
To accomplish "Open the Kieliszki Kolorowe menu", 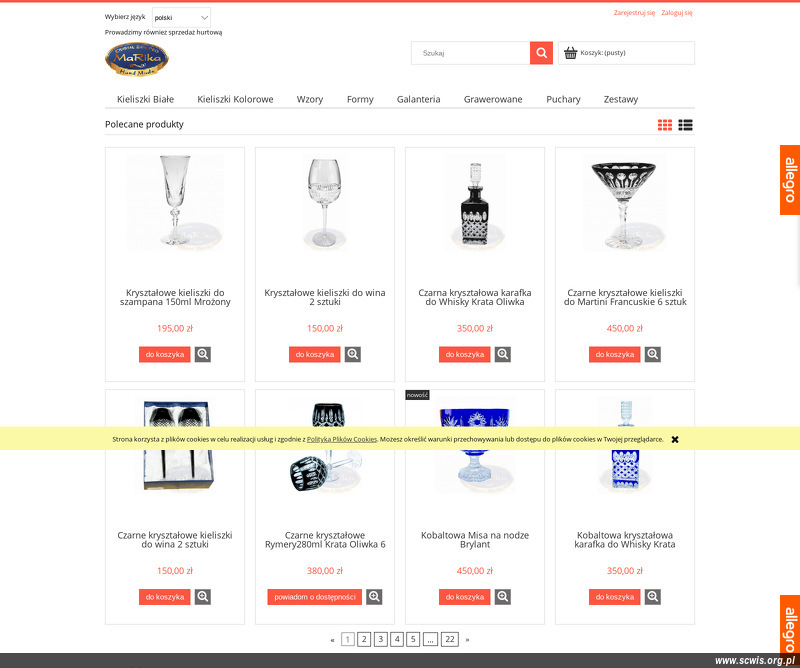I will click(235, 99).
